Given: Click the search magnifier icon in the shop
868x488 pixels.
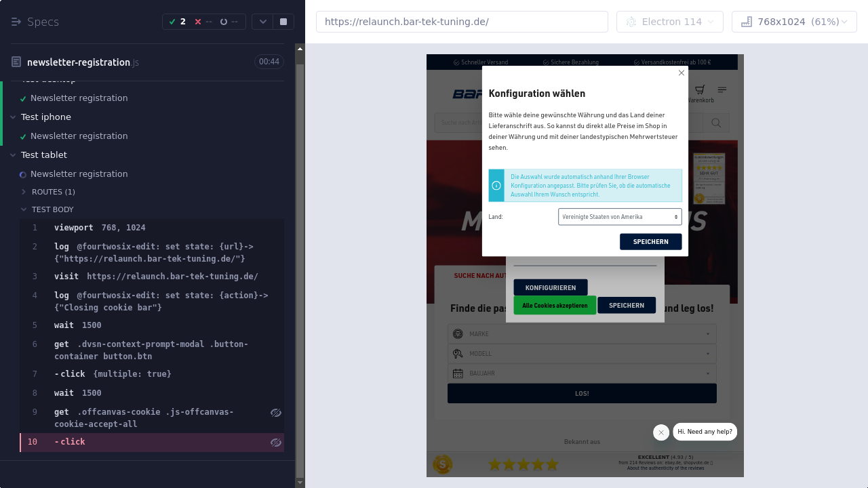Looking at the screenshot, I should [715, 123].
